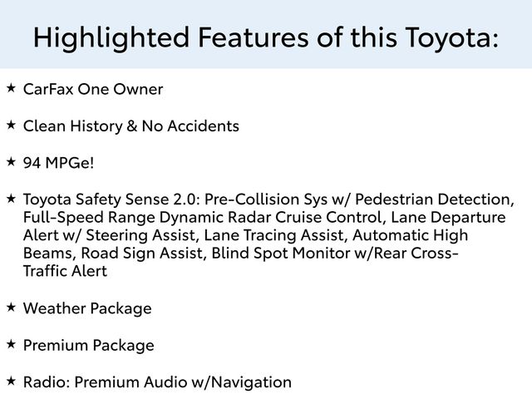Click the 94 MPGe! feature text
532x399 pixels.
point(59,162)
